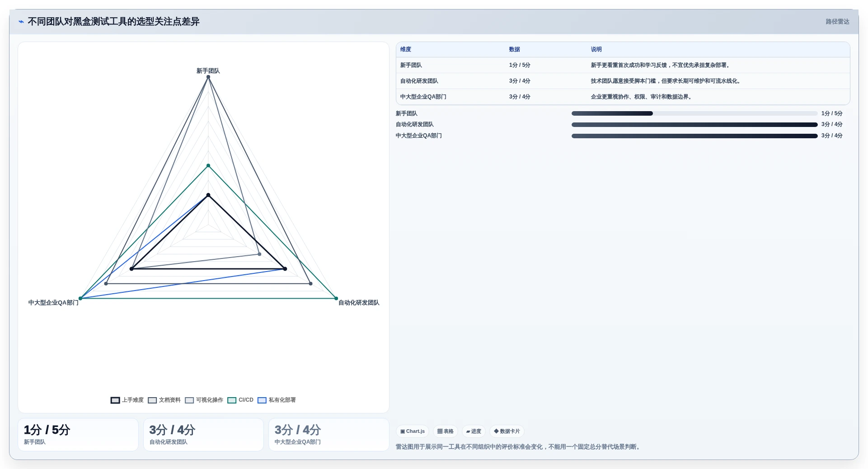This screenshot has width=868, height=469.
Task: Click the 1分 / 5分 table cell
Action: click(x=520, y=66)
